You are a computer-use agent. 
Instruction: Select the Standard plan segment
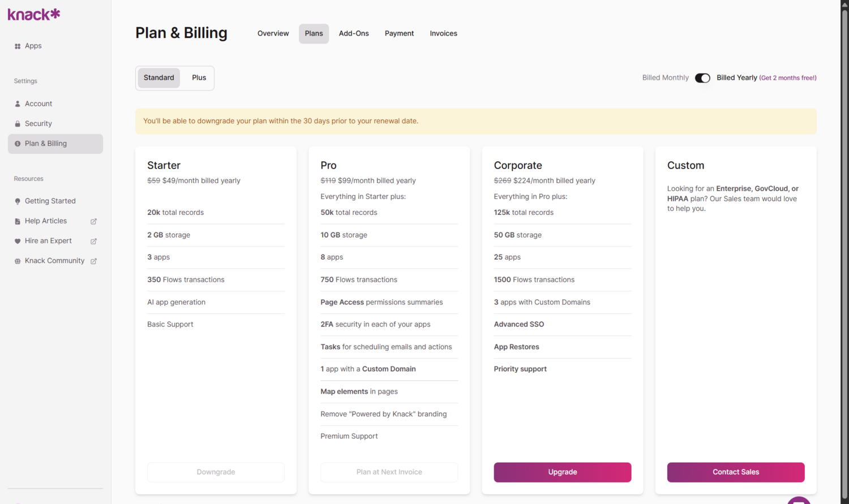tap(158, 77)
